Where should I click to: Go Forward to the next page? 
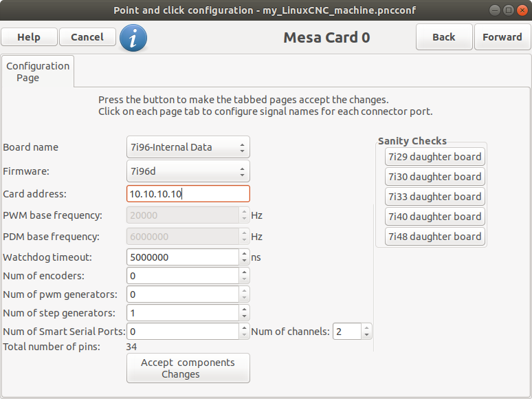(502, 36)
